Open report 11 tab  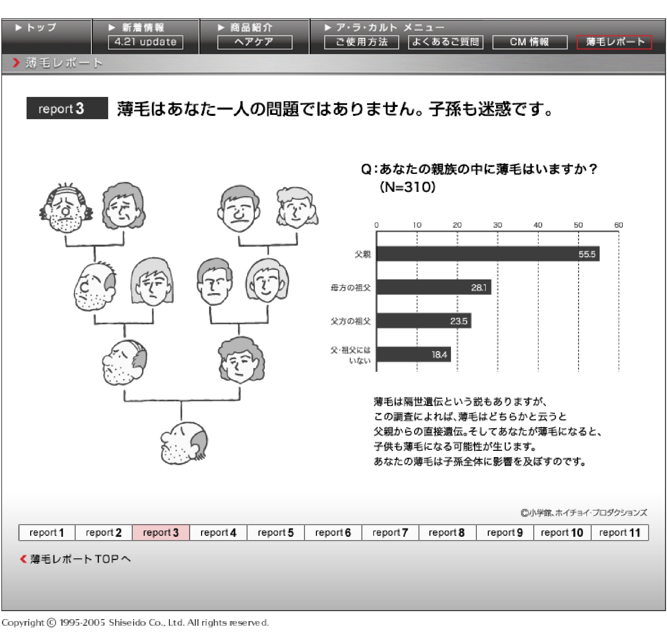pyautogui.click(x=619, y=532)
